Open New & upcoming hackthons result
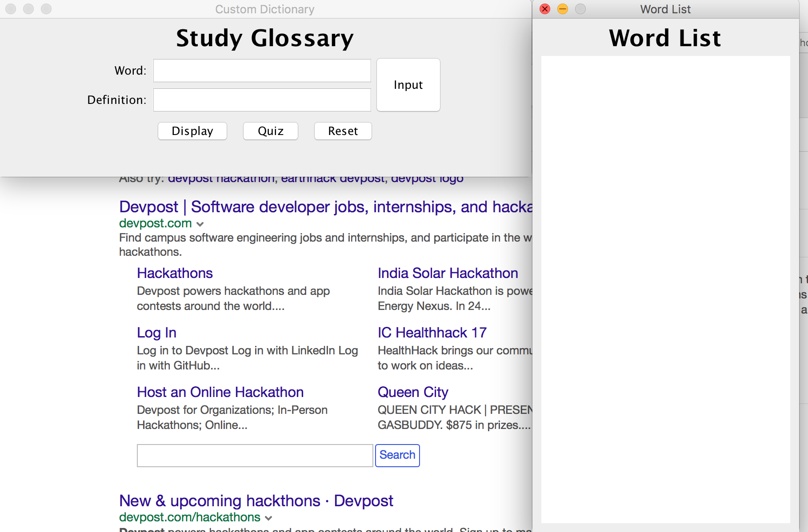The image size is (808, 532). [256, 501]
